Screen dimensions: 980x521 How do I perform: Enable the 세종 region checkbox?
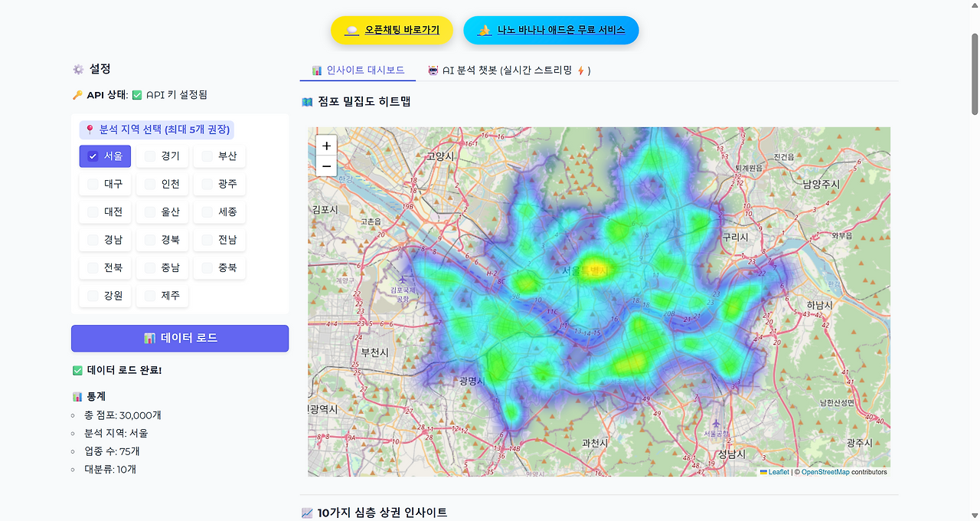(x=207, y=211)
